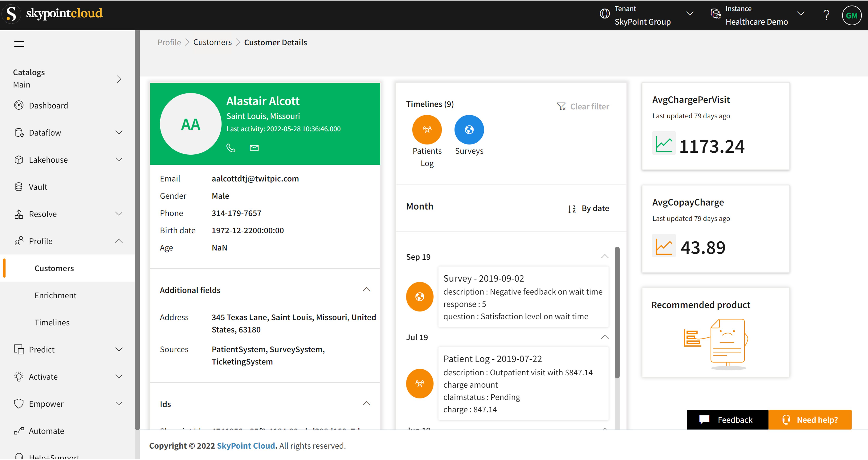Viewport: 868px width, 460px height.
Task: Toggle the Patients Log timeline filter
Action: click(427, 130)
